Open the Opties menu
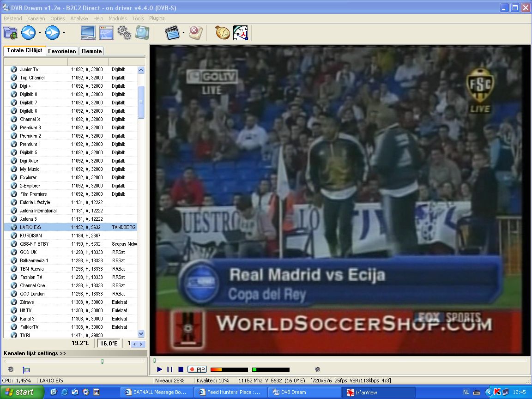 point(58,18)
